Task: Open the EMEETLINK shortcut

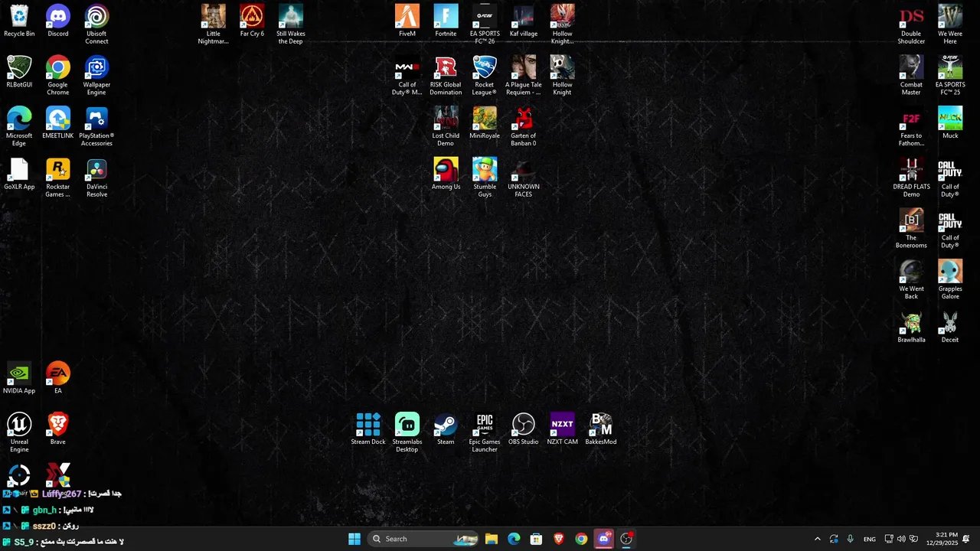Action: pyautogui.click(x=58, y=122)
